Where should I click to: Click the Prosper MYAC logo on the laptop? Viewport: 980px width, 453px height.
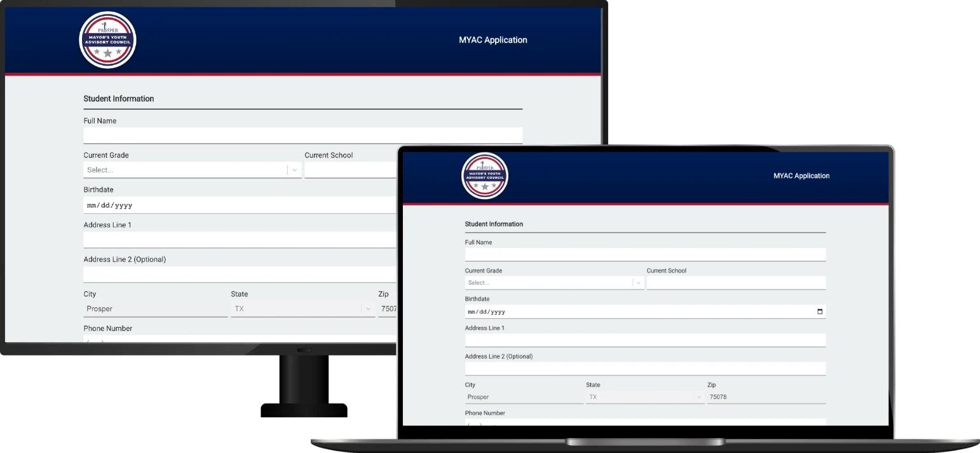click(x=485, y=176)
